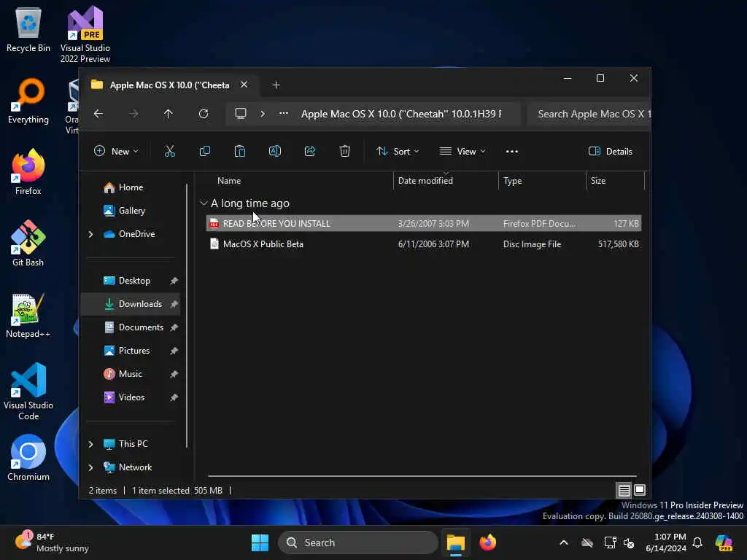Open the New item dropdown
Viewport: 747px width, 560px height.
tap(116, 152)
